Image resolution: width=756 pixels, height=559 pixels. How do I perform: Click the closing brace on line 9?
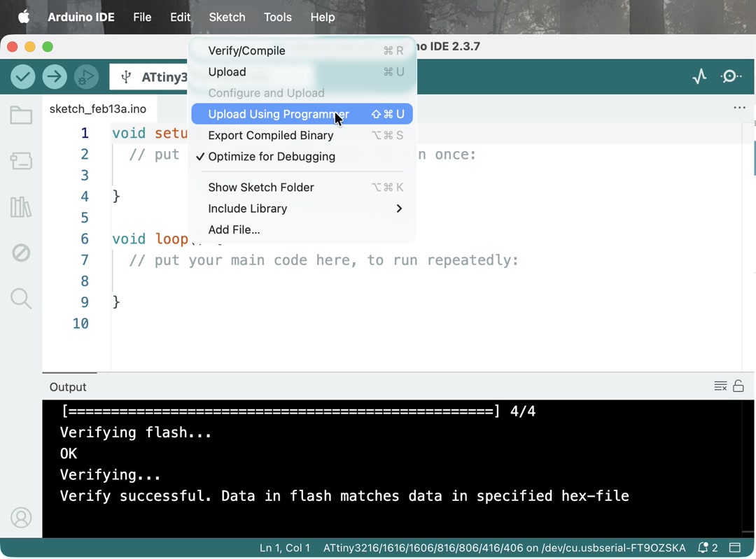(115, 302)
